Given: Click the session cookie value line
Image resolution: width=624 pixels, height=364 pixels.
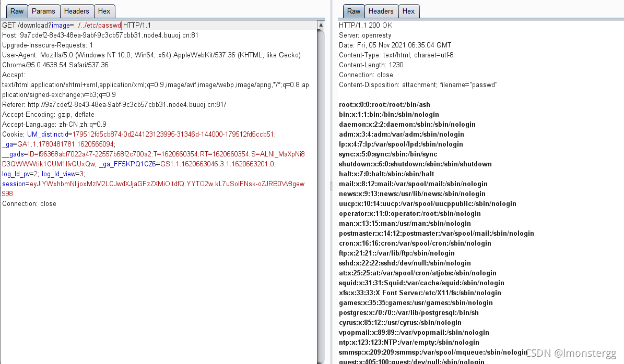Looking at the screenshot, I should [153, 185].
